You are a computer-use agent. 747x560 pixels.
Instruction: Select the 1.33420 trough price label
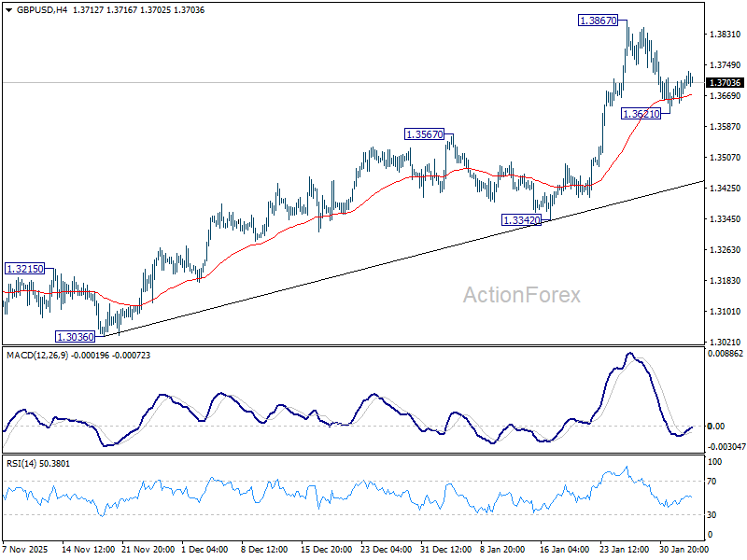(x=522, y=220)
